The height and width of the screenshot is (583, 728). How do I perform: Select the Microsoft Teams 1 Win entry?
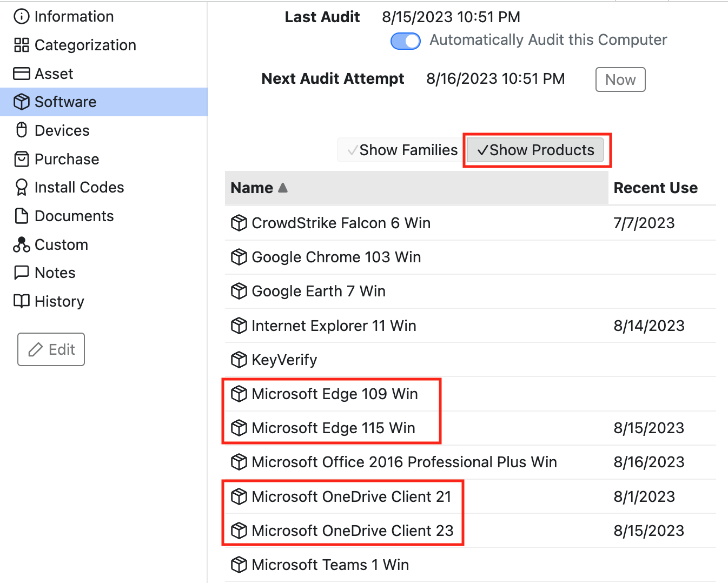[471, 565]
